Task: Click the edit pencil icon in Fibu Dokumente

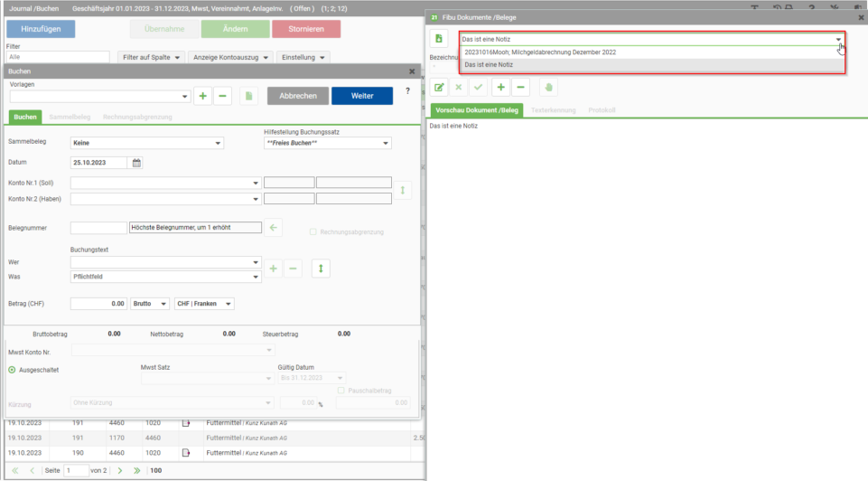Action: [439, 88]
